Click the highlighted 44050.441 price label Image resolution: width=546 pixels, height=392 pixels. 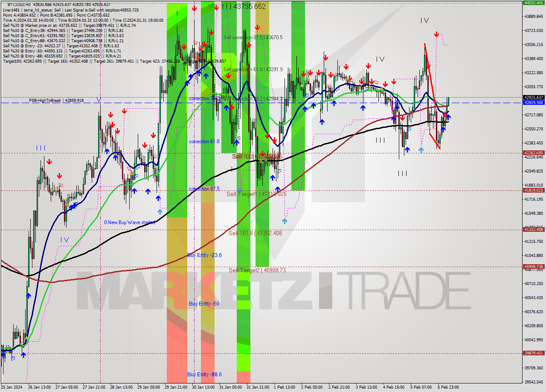tap(534, 3)
